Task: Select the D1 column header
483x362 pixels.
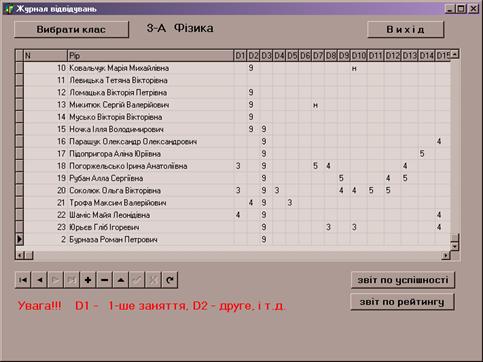Action: 240,55
